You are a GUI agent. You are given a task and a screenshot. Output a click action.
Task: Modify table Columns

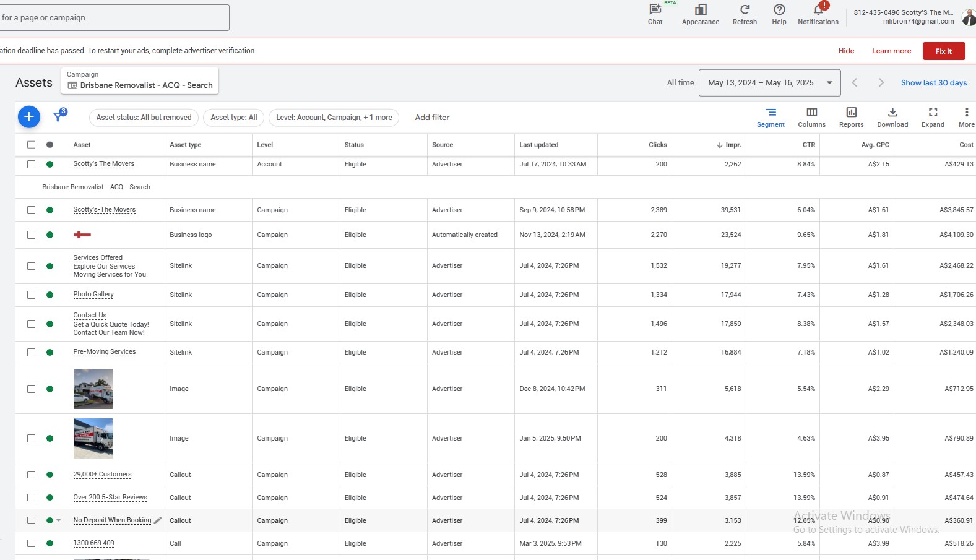click(x=811, y=117)
